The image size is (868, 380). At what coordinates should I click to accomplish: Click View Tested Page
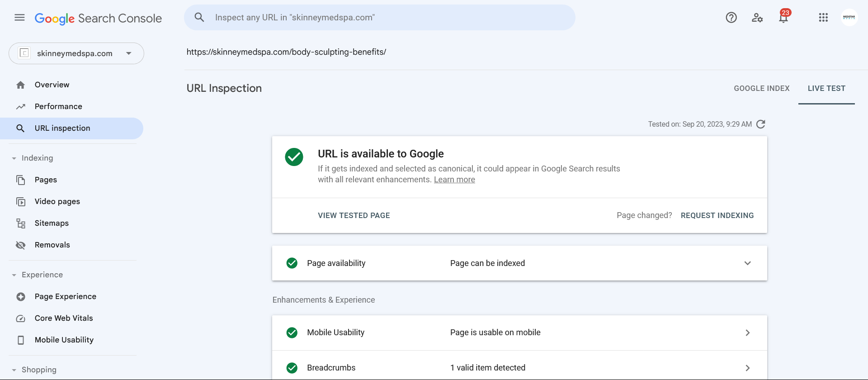pos(354,215)
